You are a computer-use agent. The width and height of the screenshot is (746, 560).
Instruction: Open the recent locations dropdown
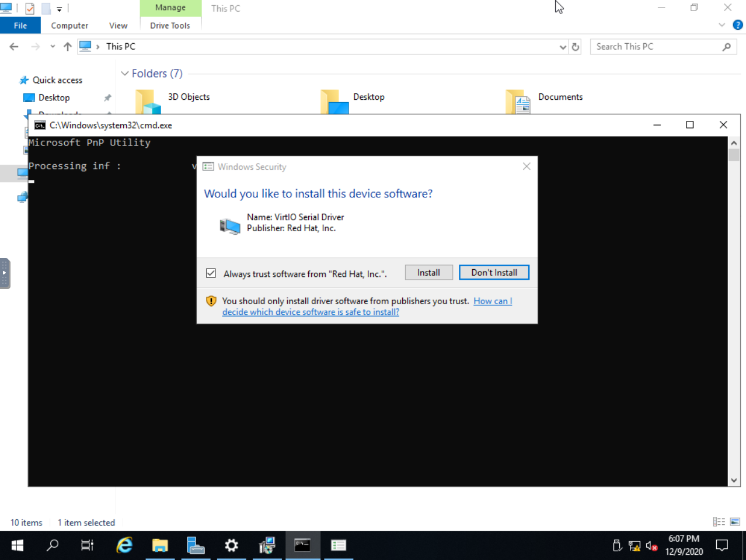(x=53, y=47)
